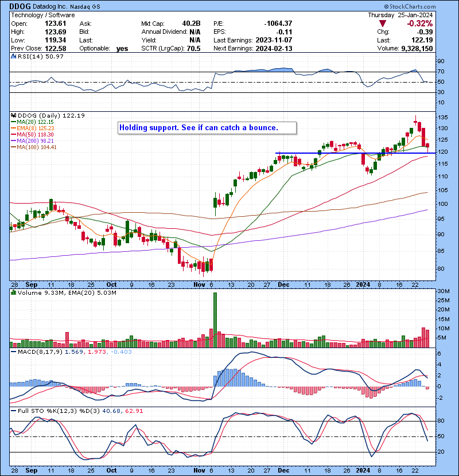Click the 30M volume axis label
Screen dimensions: 459x476
443,291
